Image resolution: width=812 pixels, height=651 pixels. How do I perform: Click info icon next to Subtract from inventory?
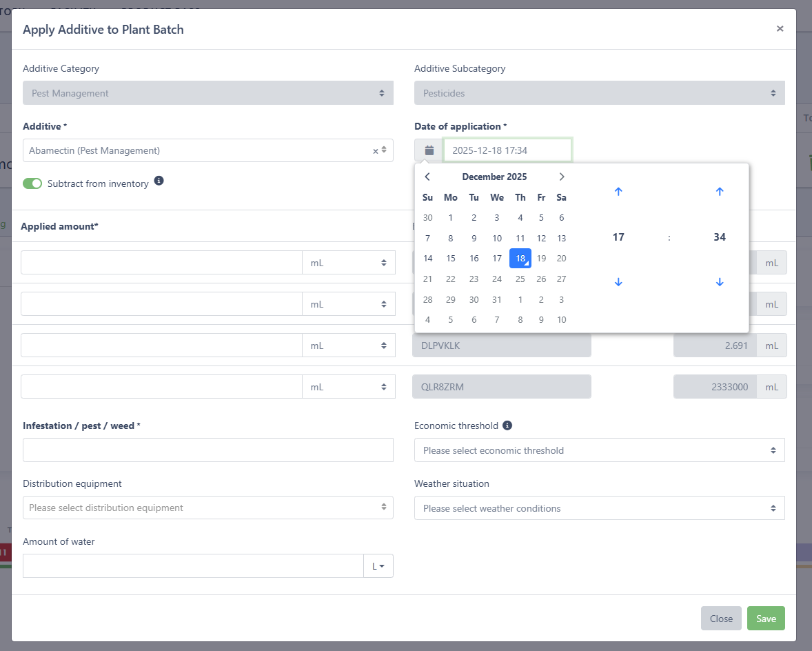159,181
